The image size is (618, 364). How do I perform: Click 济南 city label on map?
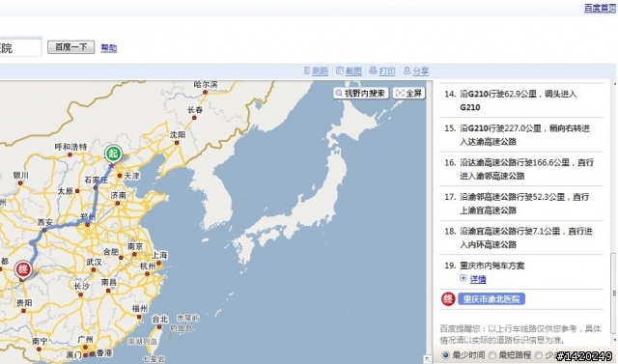pos(118,195)
